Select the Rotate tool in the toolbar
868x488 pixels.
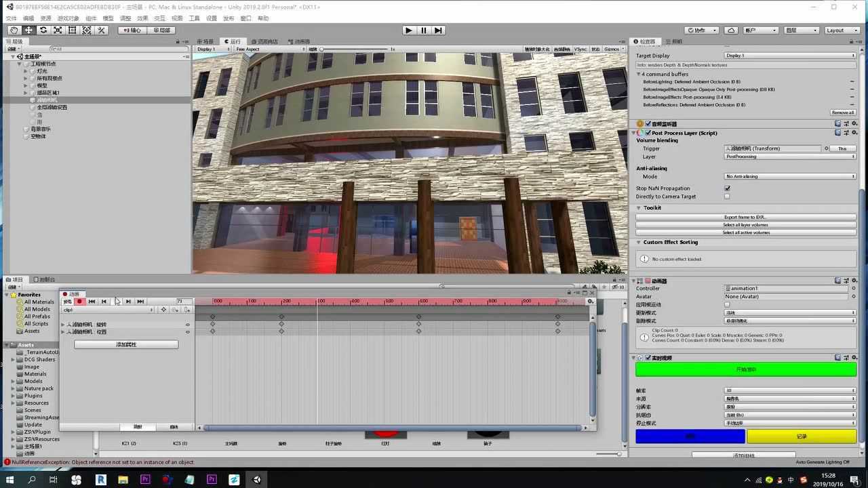pyautogui.click(x=43, y=30)
